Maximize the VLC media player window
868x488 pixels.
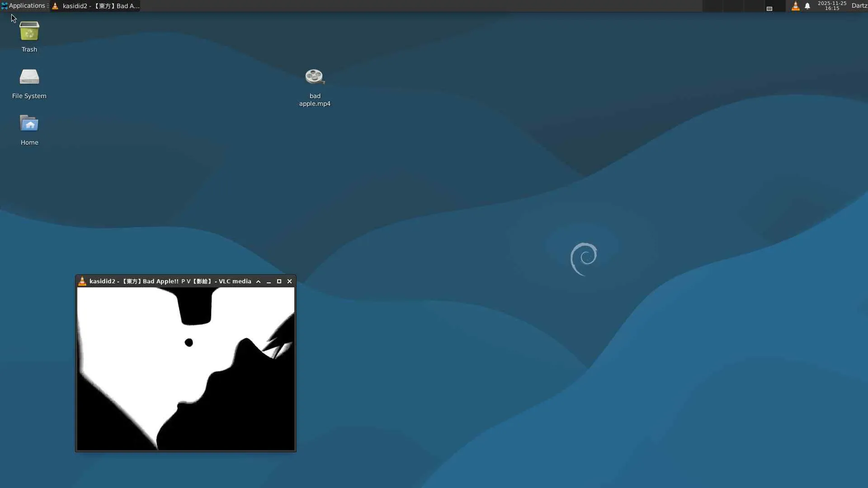279,282
